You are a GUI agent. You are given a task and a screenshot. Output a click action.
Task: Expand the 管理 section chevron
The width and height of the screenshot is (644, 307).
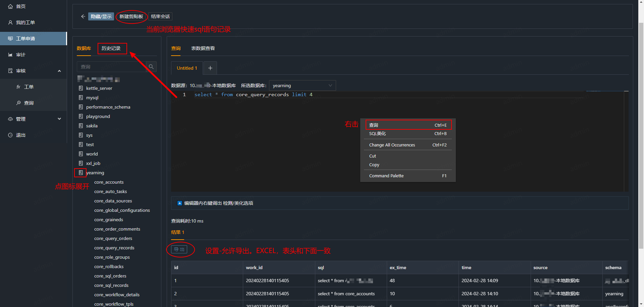[59, 119]
